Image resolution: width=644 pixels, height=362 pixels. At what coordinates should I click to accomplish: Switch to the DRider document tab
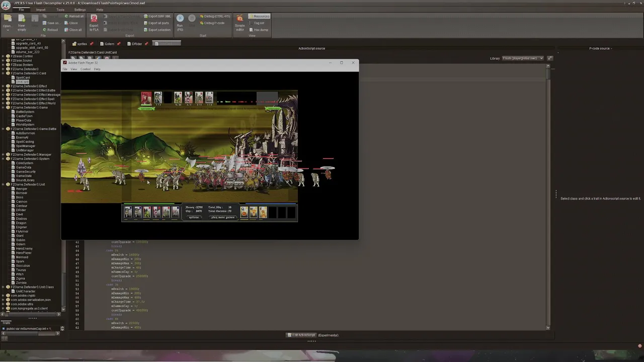pyautogui.click(x=137, y=44)
